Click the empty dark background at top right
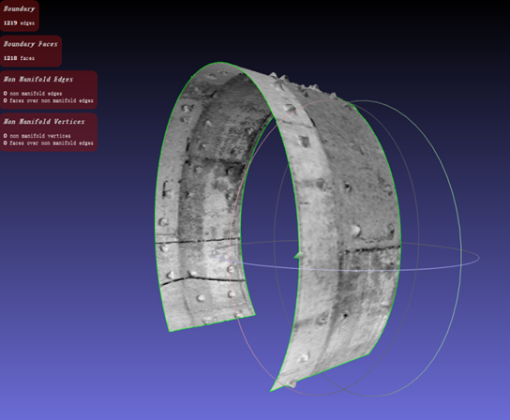510x420 pixels. click(x=456, y=33)
